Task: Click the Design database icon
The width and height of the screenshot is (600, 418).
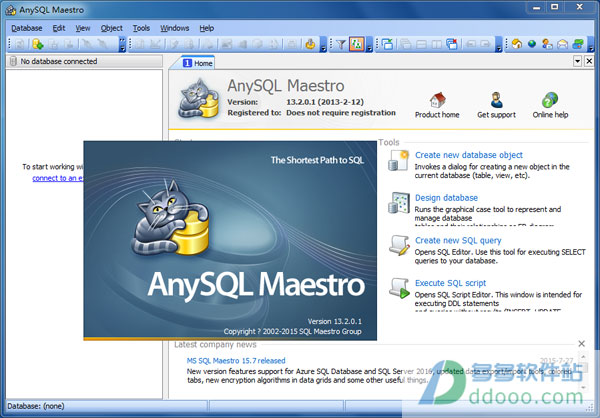Action: coord(398,203)
